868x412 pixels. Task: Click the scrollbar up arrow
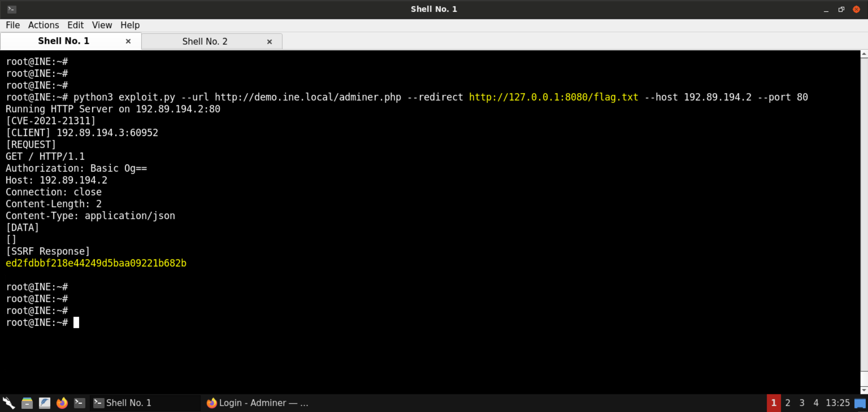pos(864,54)
